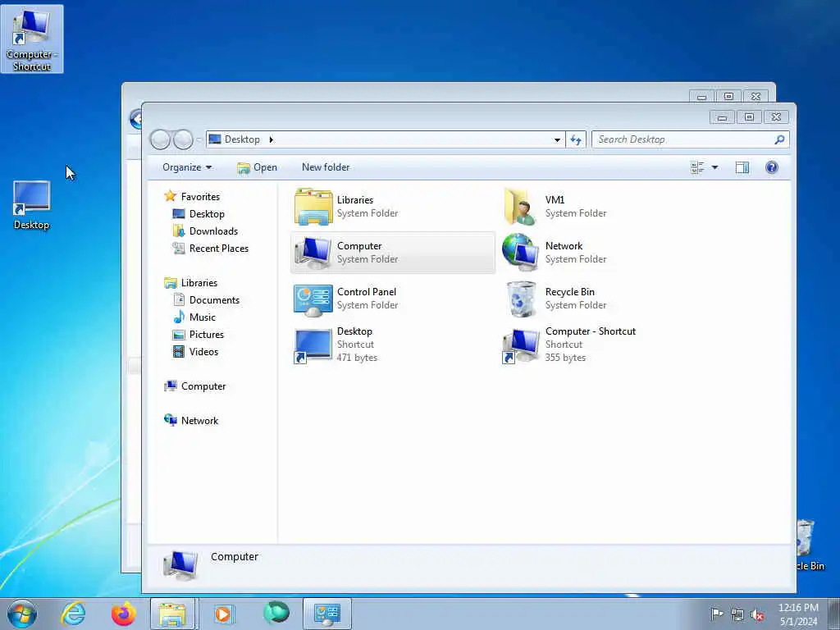This screenshot has width=840, height=630.
Task: Click the Back navigation arrow
Action: 160,139
